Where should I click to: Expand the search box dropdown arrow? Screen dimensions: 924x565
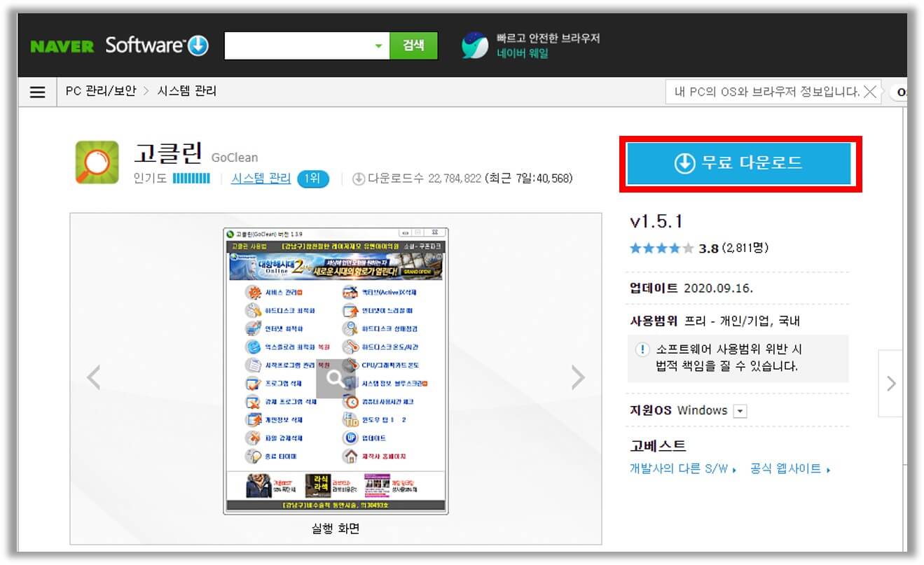379,46
